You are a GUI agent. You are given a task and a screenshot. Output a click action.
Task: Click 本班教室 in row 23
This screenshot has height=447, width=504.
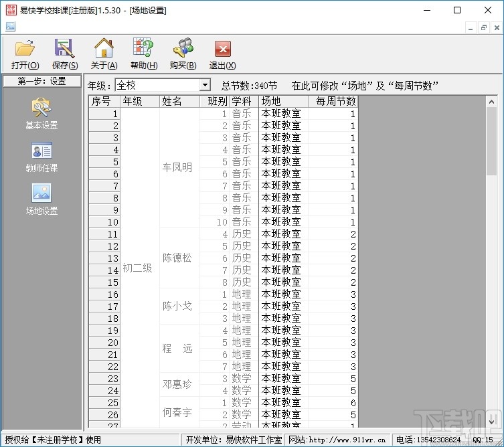click(284, 379)
